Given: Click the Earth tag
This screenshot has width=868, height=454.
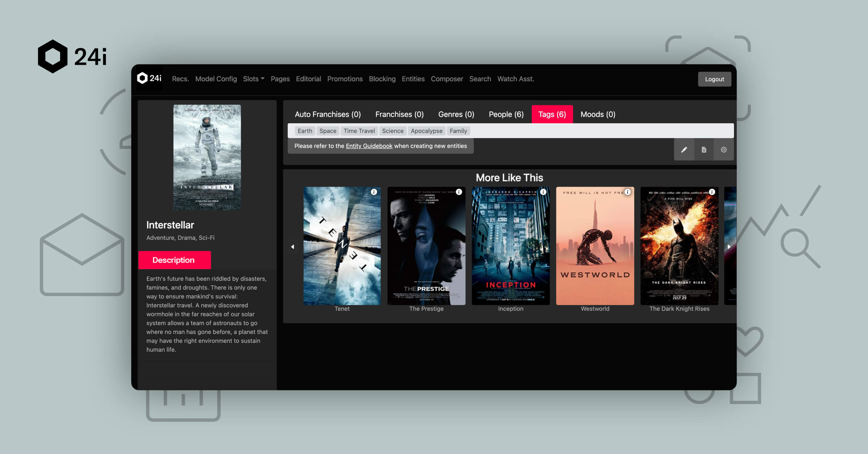Looking at the screenshot, I should pos(305,131).
